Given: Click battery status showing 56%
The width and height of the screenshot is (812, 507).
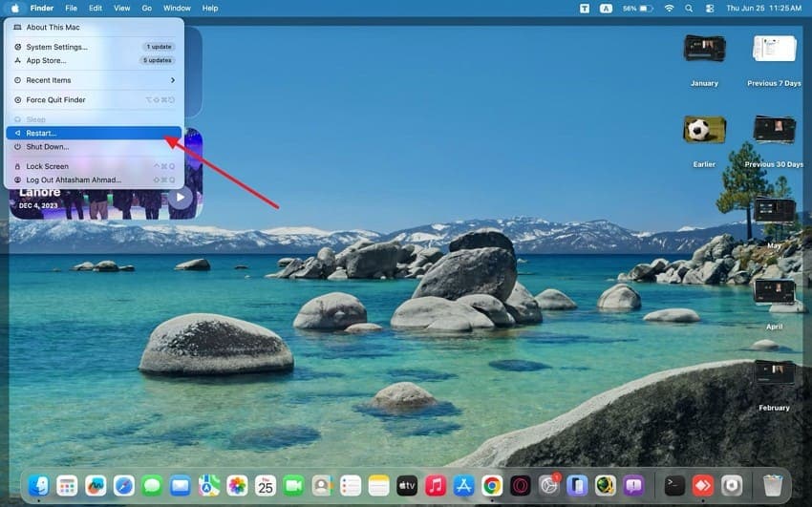Looking at the screenshot, I should [637, 9].
